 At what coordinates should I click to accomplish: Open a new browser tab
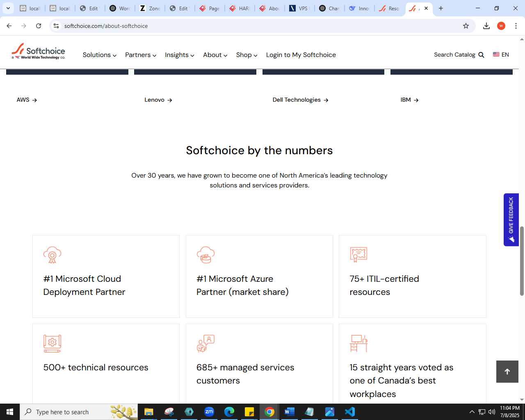(441, 8)
